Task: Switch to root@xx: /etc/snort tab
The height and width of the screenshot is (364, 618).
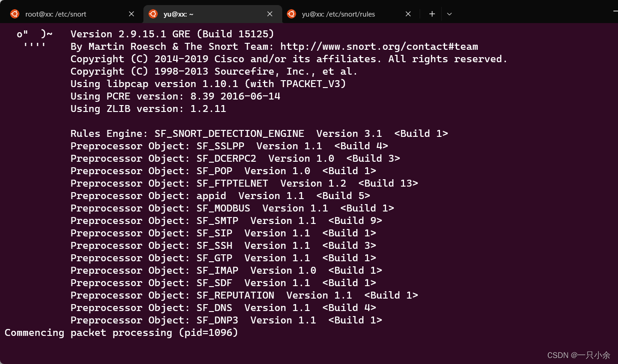Action: pos(74,14)
